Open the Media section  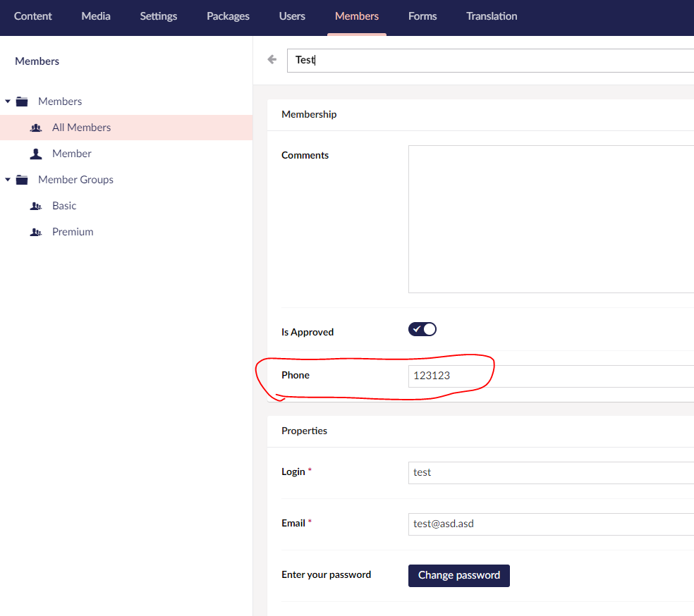95,16
